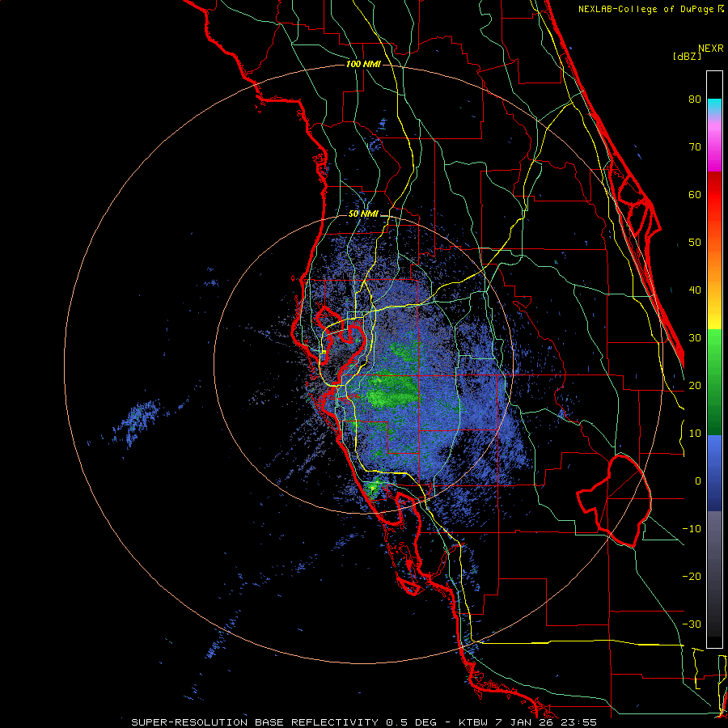This screenshot has height=728, width=728.
Task: Select the "[dBZ]" units label
Action: (x=687, y=56)
